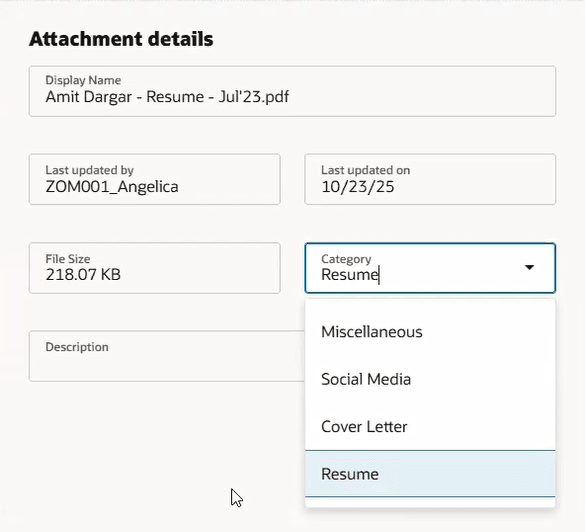The width and height of the screenshot is (585, 532).
Task: Click the Last updated by field
Action: click(x=154, y=179)
